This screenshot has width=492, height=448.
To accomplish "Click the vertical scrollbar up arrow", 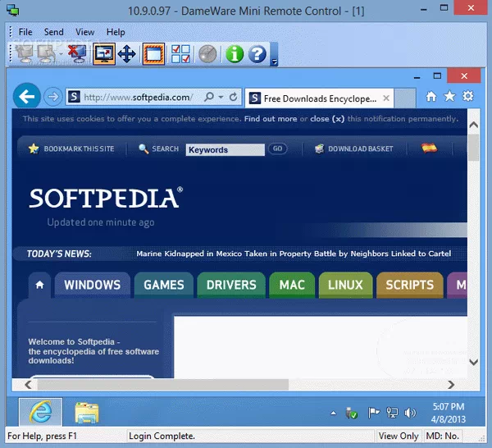I will click(473, 125).
